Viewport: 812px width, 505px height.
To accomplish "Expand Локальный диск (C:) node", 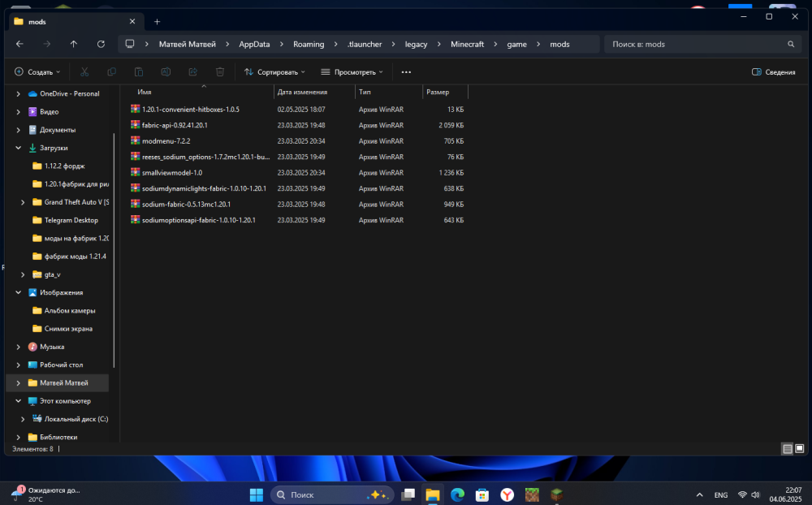I will (23, 419).
